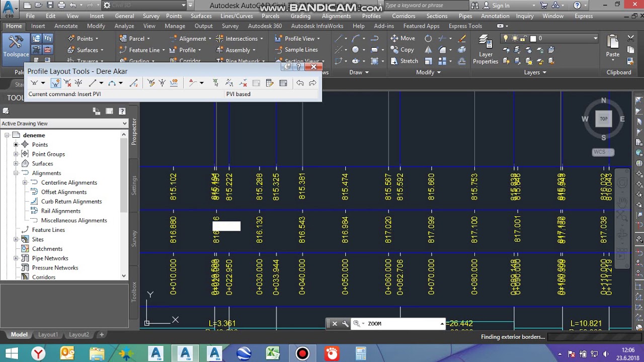Click the Select PVI icon

pyautogui.click(x=215, y=83)
